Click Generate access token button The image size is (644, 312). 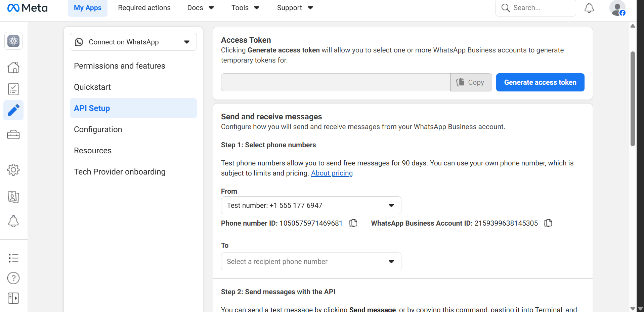click(x=540, y=82)
